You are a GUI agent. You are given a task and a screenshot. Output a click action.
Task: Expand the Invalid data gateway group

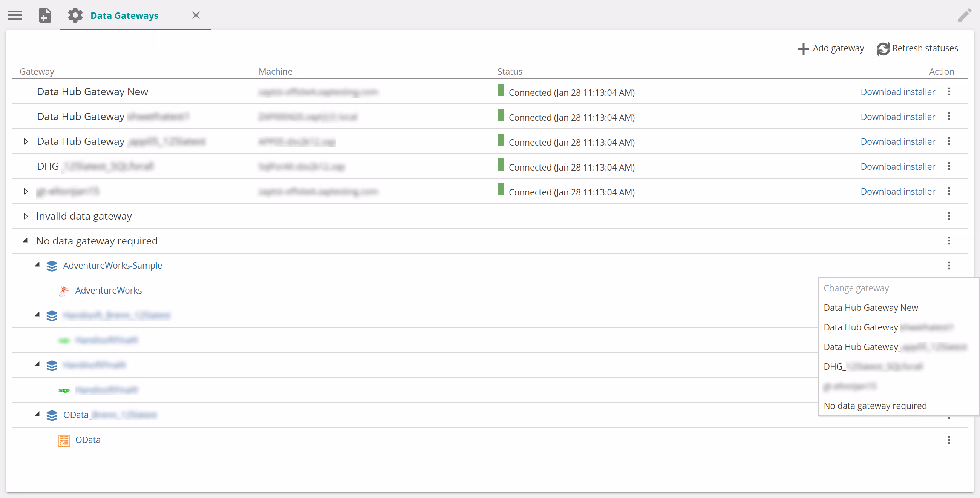pos(26,216)
